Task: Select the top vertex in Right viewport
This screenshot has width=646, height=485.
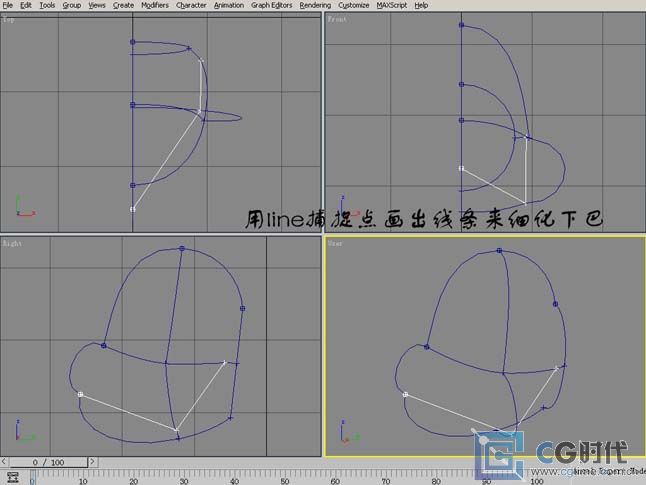Action: pyautogui.click(x=182, y=248)
